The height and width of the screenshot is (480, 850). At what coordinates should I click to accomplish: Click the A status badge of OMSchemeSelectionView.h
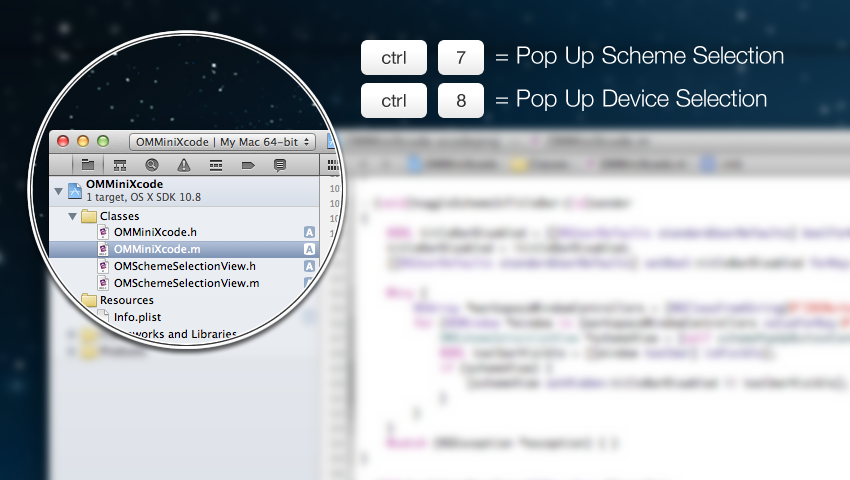pyautogui.click(x=309, y=266)
